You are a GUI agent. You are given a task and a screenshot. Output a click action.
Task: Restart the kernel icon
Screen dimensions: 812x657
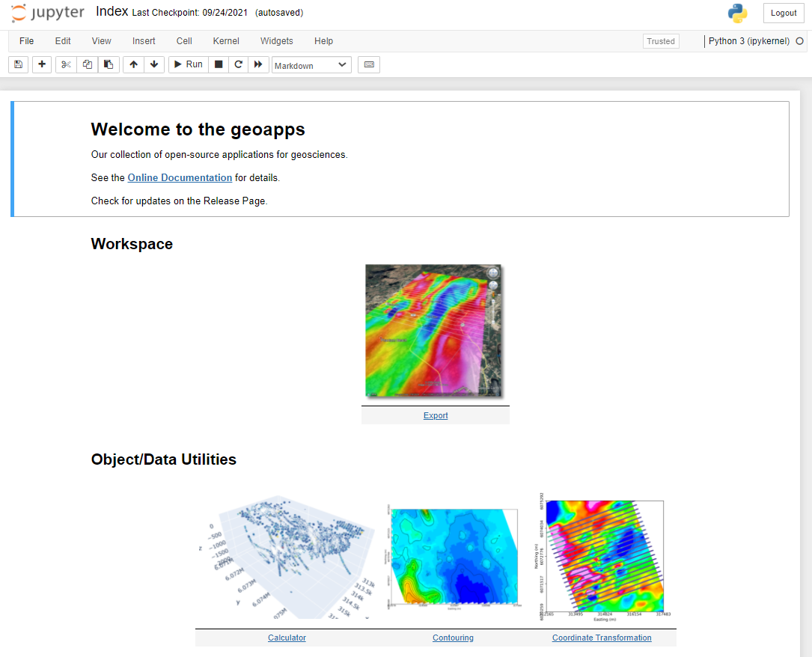coord(238,65)
